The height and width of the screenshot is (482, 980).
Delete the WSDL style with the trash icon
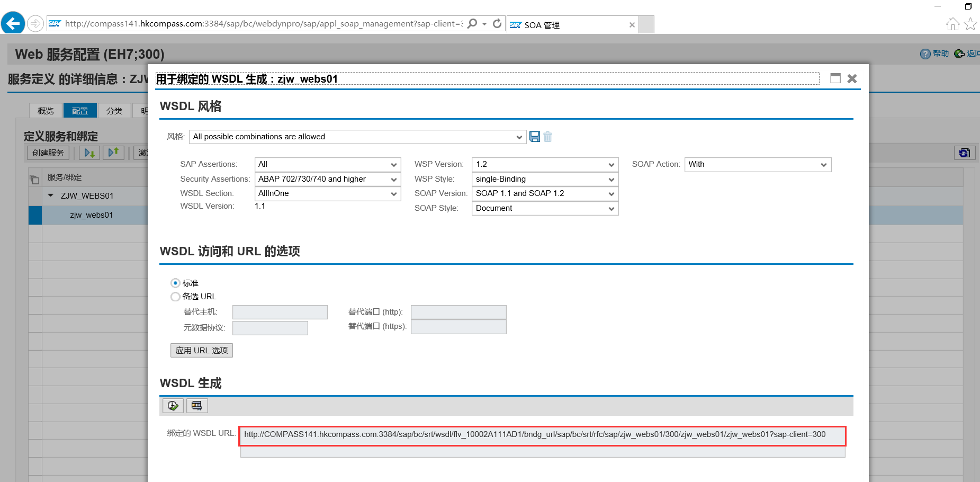(x=548, y=137)
